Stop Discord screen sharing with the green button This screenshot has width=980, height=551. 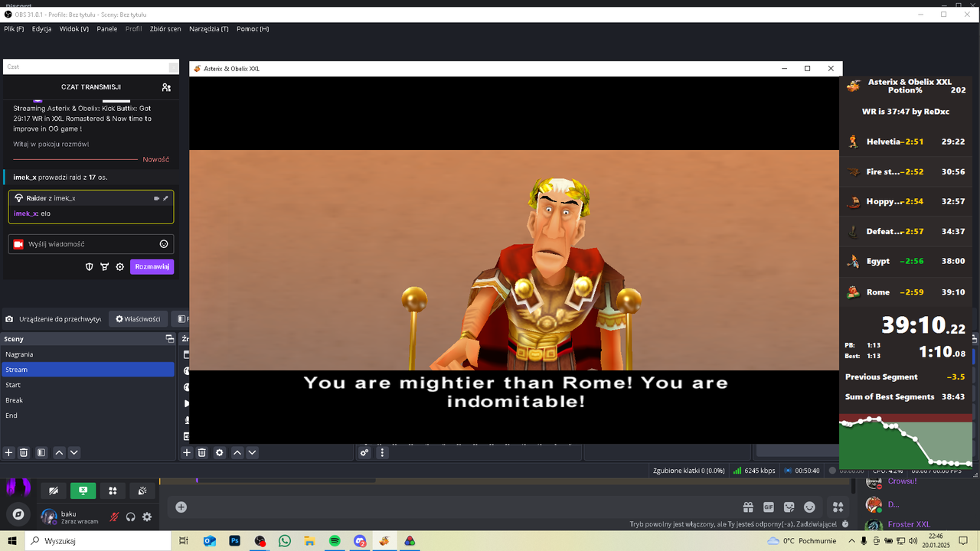point(83,491)
